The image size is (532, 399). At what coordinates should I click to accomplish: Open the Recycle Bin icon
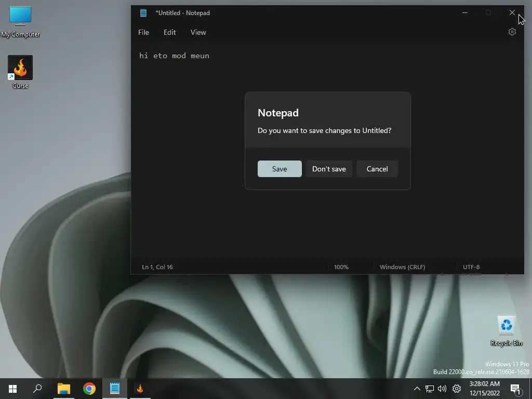[x=506, y=331]
